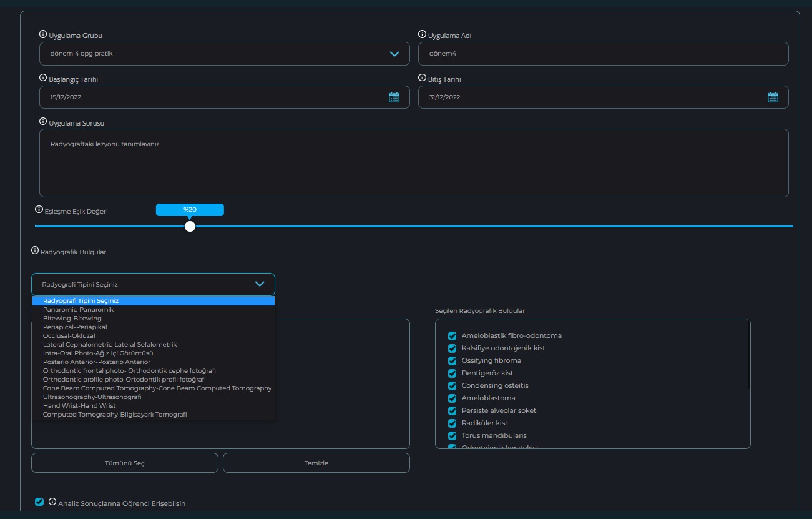812x519 pixels.
Task: Click the %20 slider value tooltip
Action: (x=190, y=210)
